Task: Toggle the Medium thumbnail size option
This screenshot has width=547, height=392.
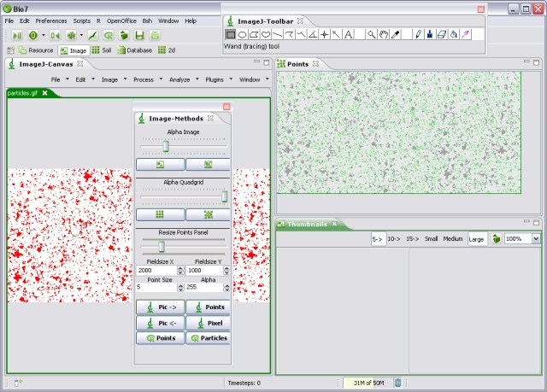Action: (x=453, y=239)
